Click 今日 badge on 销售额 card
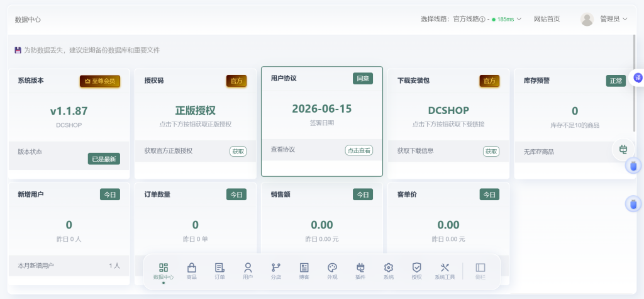The width and height of the screenshot is (644, 299). [363, 195]
